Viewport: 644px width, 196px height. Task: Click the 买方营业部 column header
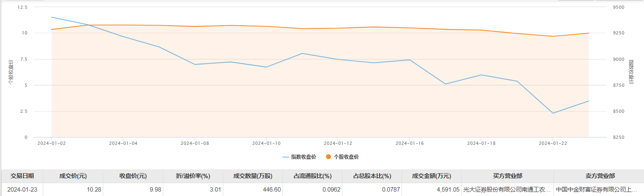[x=507, y=176]
